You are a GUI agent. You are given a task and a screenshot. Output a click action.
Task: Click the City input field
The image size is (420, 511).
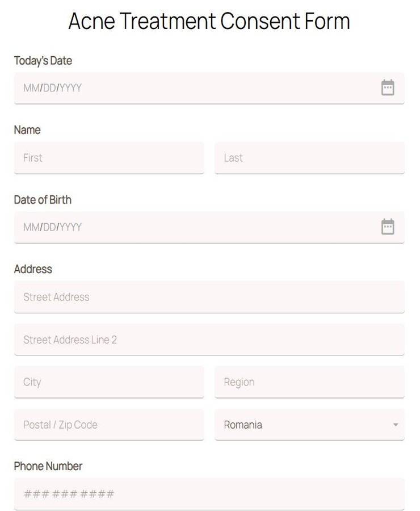pyautogui.click(x=109, y=382)
